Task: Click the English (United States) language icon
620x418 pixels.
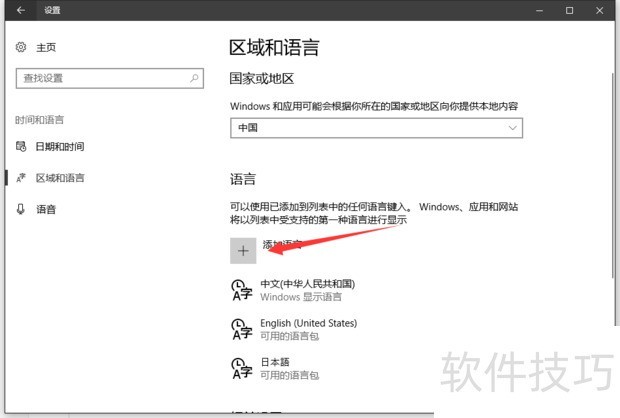Action: [240, 329]
